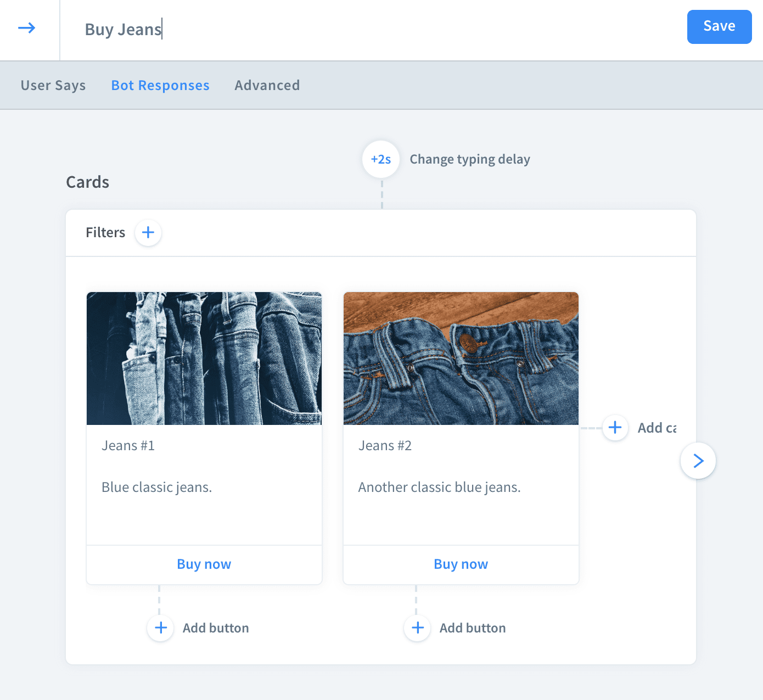Viewport: 763px width, 700px height.
Task: Edit description 'Blue classic jeans.'
Action: click(x=157, y=487)
